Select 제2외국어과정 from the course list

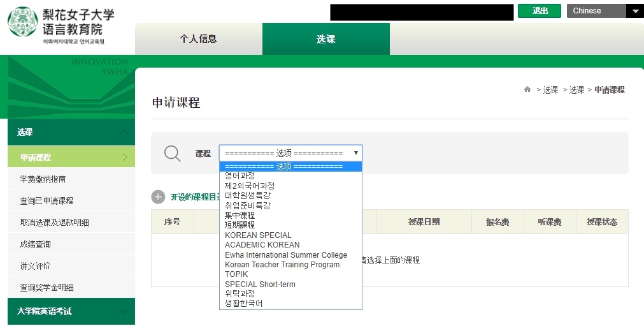(290, 186)
